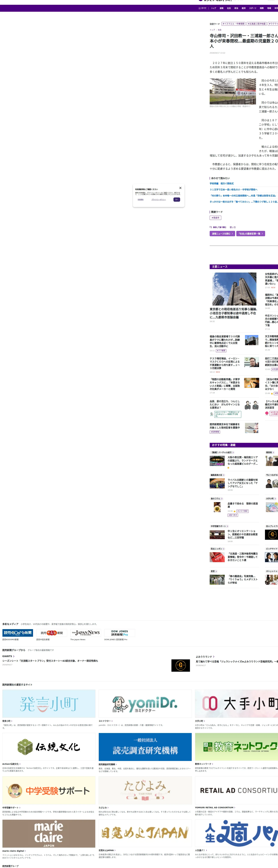Screen dimensions: 278x868
Task: Expand the 中学受験サポート series section
Action: [219, 526]
